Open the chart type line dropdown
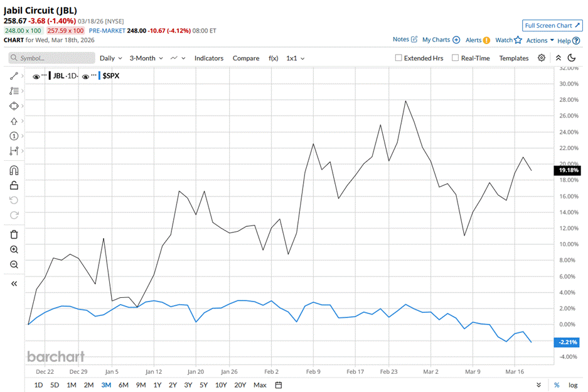 (178, 58)
